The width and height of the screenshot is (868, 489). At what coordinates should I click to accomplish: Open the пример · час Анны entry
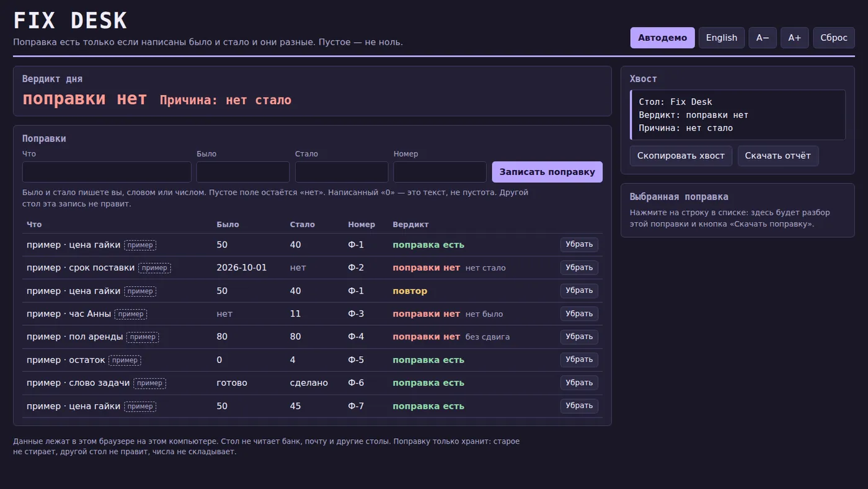click(69, 314)
